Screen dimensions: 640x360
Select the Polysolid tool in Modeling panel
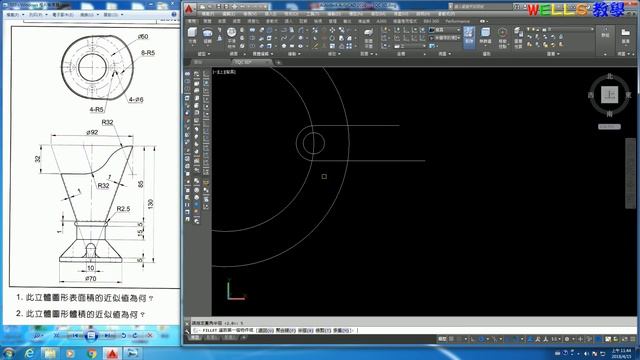click(x=220, y=30)
